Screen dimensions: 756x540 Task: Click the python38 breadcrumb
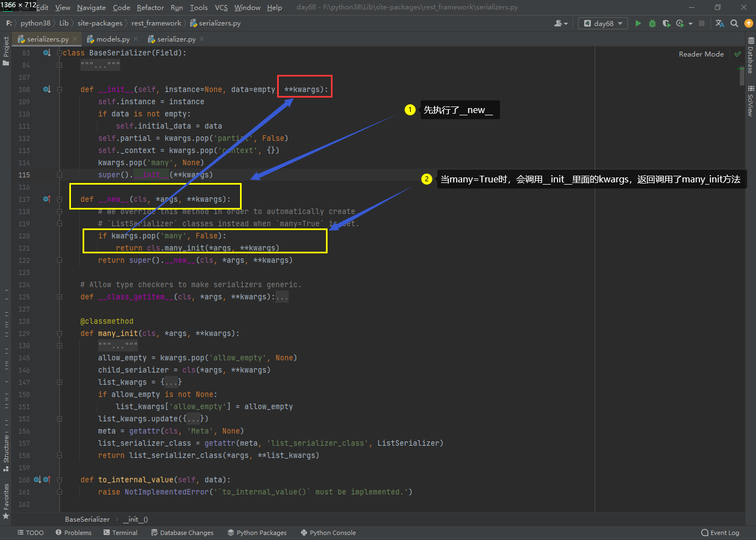point(35,23)
